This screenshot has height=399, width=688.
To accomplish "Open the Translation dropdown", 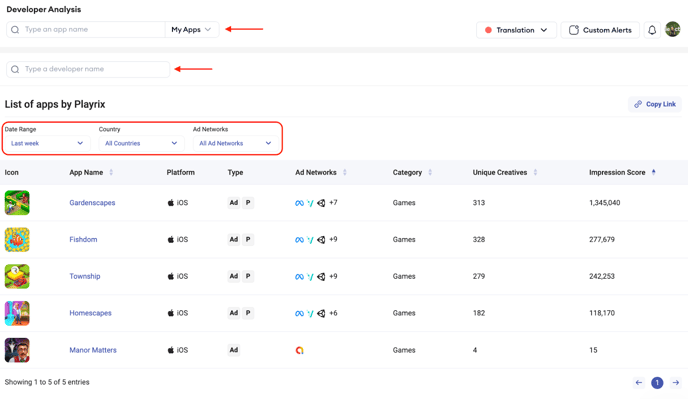I will (516, 30).
